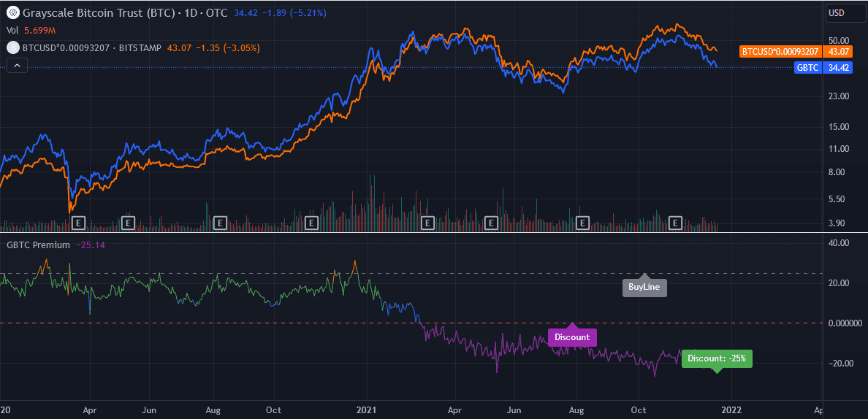
Task: Click the GBTC Premium indicator title
Action: click(39, 245)
